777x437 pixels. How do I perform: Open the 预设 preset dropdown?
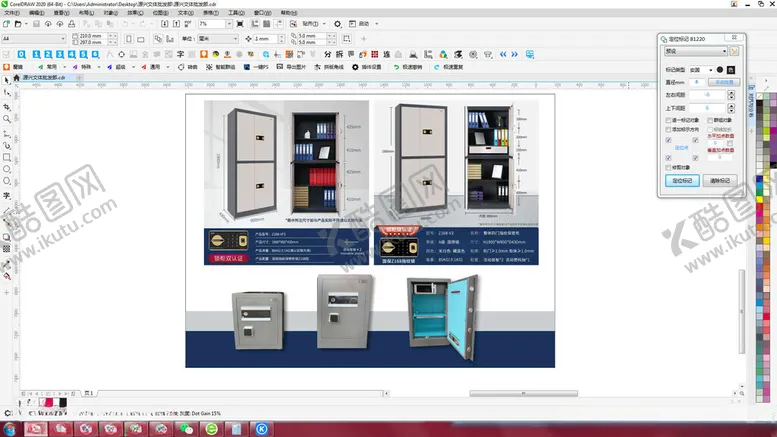[696, 51]
